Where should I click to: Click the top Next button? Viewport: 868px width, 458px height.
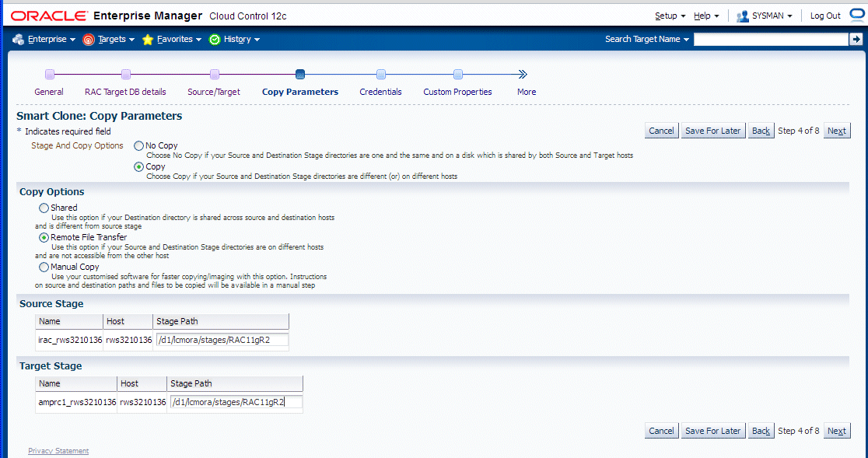click(836, 131)
